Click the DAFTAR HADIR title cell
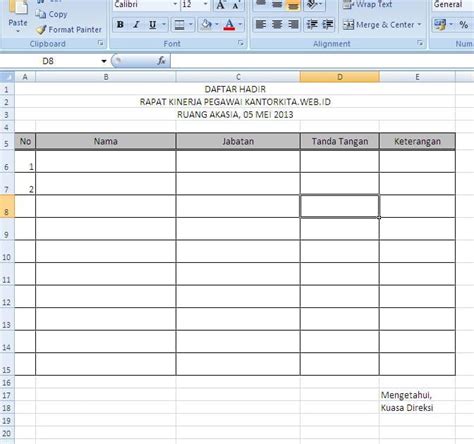The height and width of the screenshot is (444, 474). tap(235, 89)
